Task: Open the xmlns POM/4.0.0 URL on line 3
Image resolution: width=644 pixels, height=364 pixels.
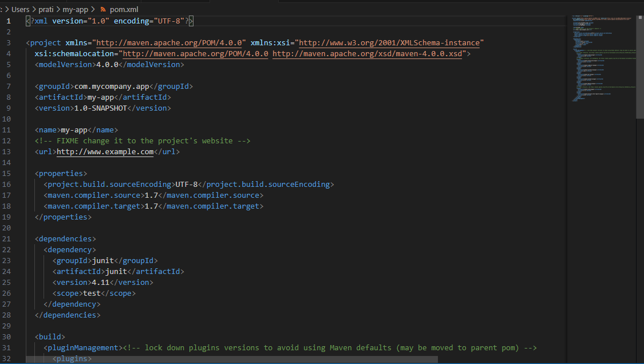Action: (171, 43)
